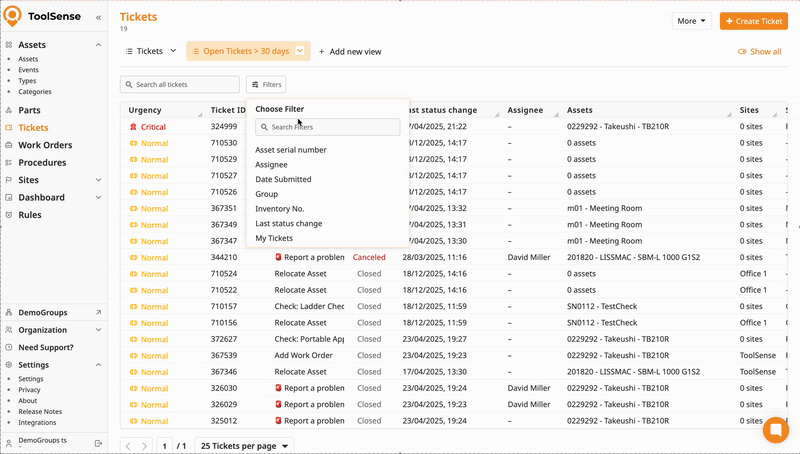Screen dimensions: 800x454
Task: Click the eye icon for Show all
Action: pyautogui.click(x=742, y=52)
